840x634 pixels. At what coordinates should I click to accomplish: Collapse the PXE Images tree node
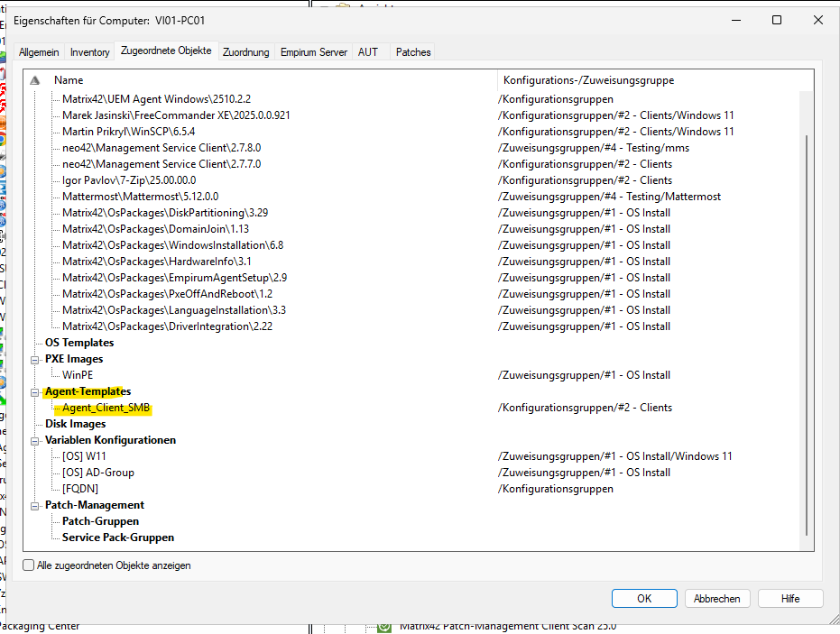(x=35, y=359)
